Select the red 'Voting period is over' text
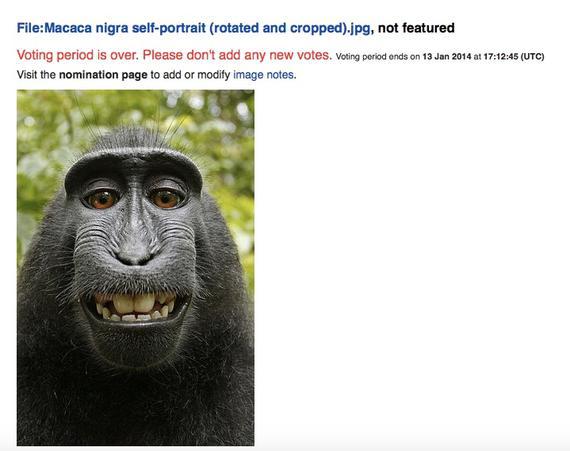570x451 pixels. coord(78,55)
